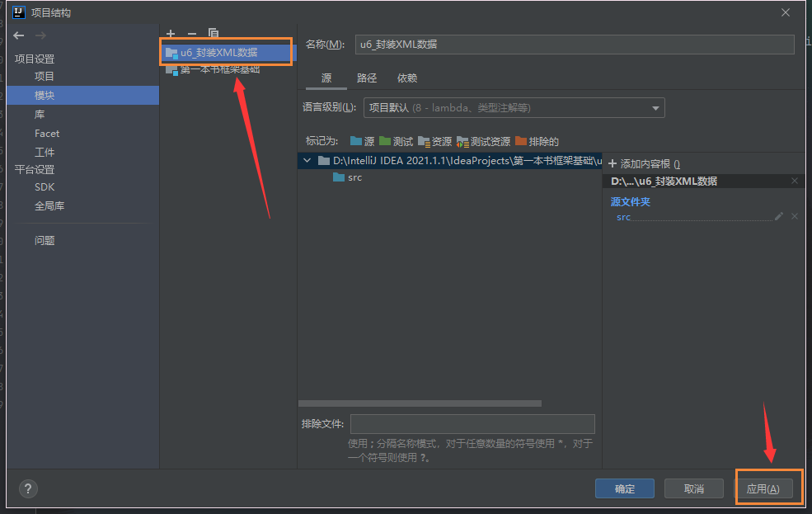The height and width of the screenshot is (514, 812).
Task: Switch to the 源 tab
Action: (x=326, y=78)
